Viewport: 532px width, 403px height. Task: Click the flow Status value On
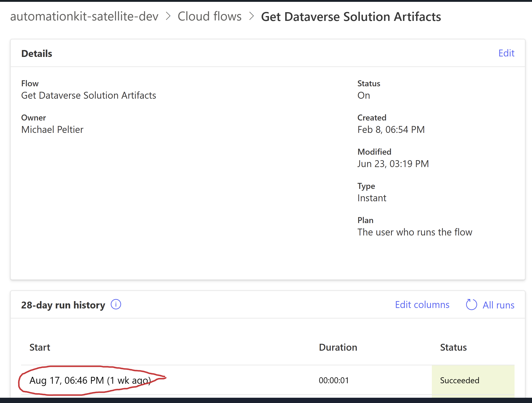click(363, 95)
